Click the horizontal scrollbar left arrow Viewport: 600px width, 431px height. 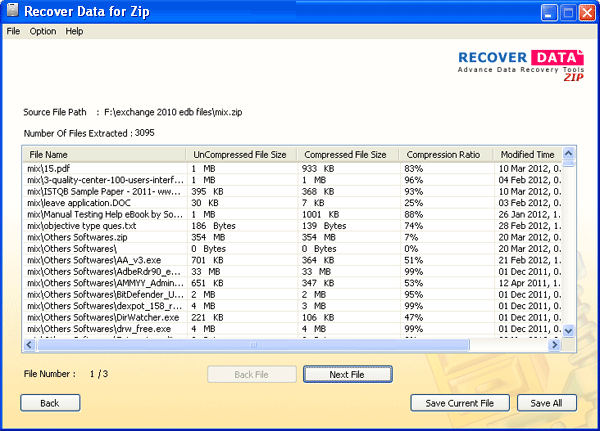(x=29, y=343)
